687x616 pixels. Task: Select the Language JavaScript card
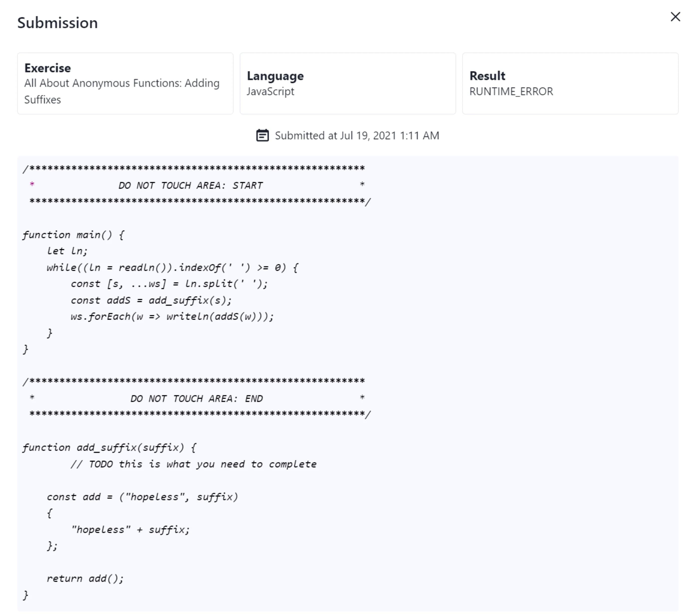click(x=348, y=83)
